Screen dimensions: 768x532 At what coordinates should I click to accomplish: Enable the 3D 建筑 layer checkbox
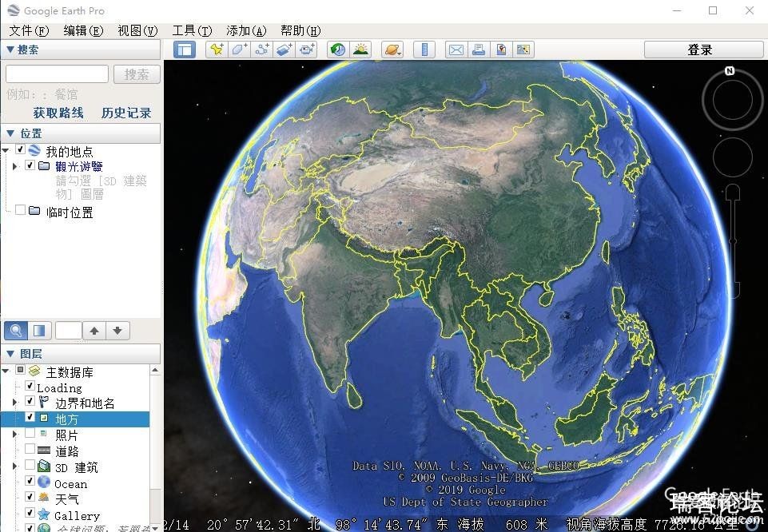(30, 464)
